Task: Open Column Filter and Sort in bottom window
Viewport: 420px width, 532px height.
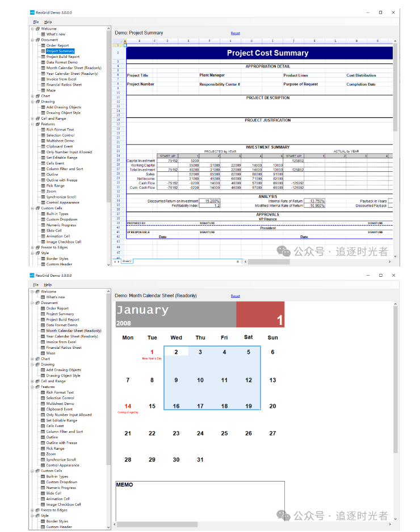Action: click(x=65, y=432)
